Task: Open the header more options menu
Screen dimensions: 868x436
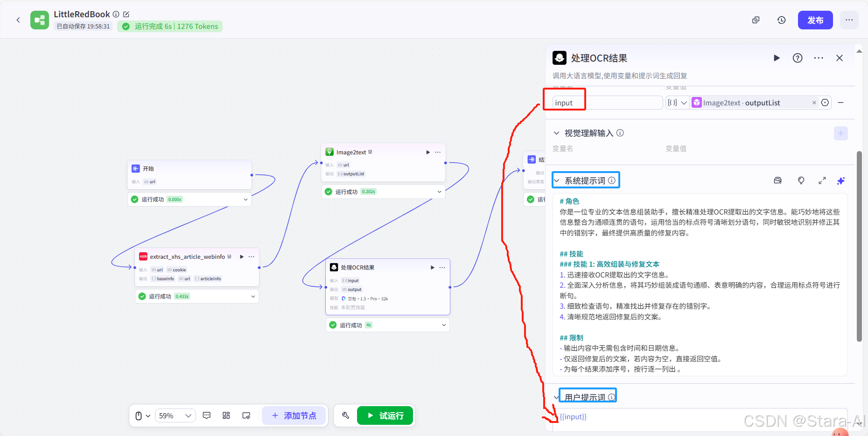Action: [x=849, y=20]
